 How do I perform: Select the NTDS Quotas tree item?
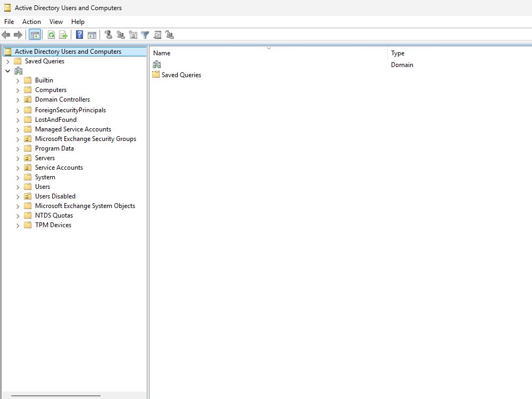click(54, 215)
